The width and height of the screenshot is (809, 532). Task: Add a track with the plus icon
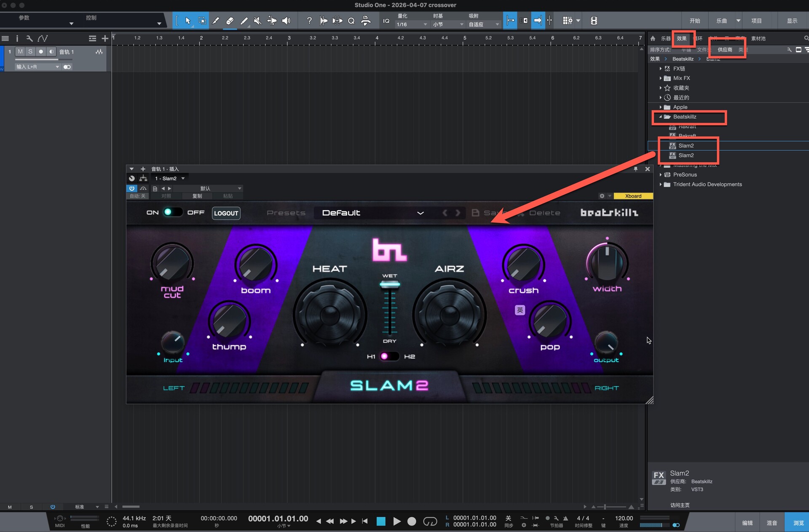point(105,38)
